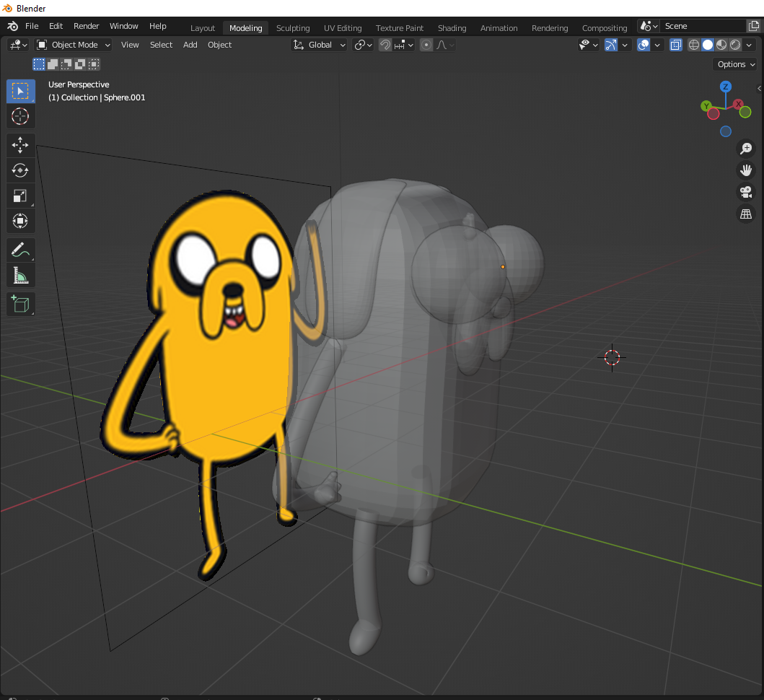Switch to the Animation workspace tab
The image size is (764, 700).
(x=499, y=28)
